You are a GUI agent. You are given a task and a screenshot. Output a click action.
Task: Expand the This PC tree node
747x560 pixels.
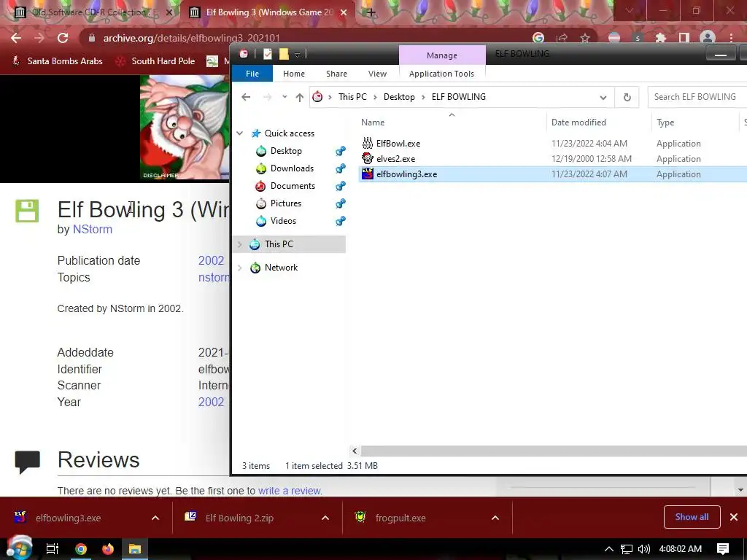pos(240,244)
